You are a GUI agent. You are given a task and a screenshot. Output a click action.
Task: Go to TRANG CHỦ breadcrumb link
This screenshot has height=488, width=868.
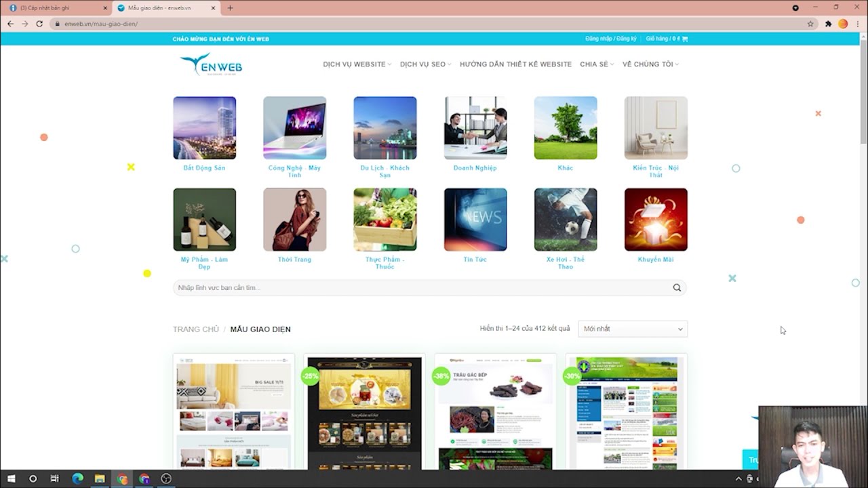(x=196, y=329)
